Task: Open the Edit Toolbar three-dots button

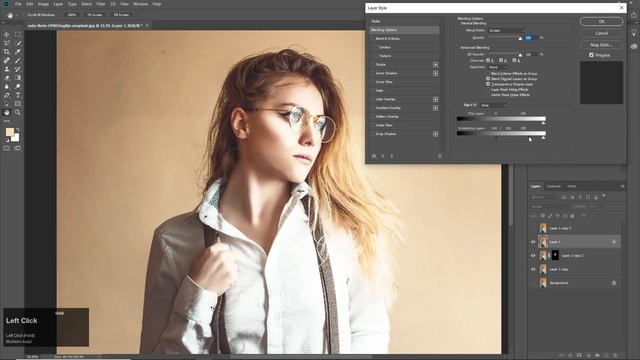Action: [x=7, y=121]
